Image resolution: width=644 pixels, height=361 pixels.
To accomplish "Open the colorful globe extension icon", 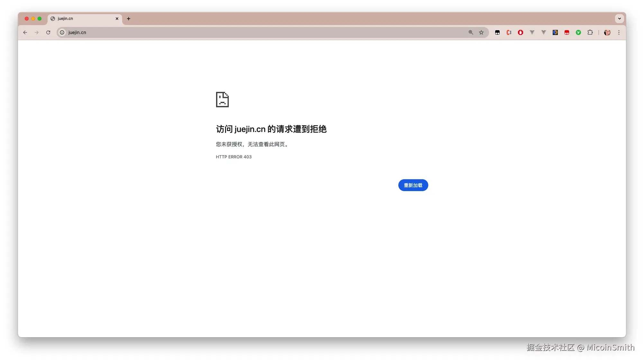I will point(555,32).
